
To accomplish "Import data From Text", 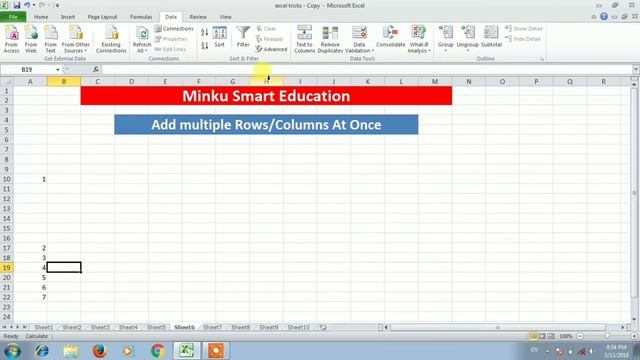I will click(50, 39).
